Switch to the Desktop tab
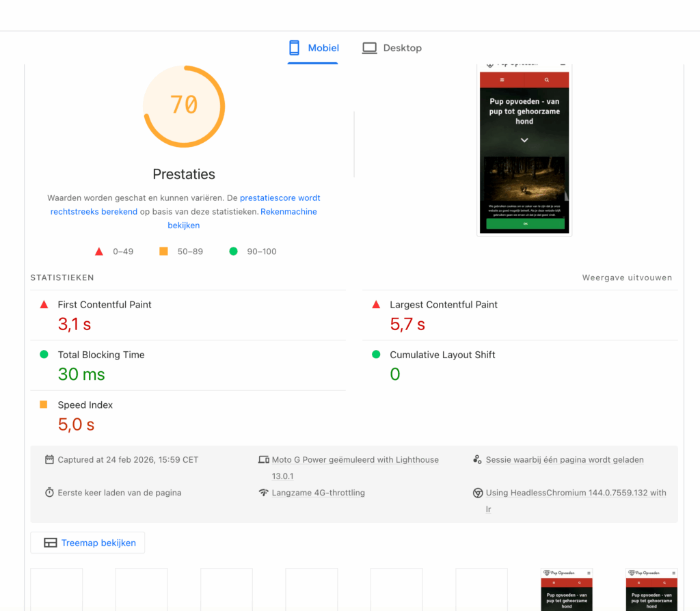700x611 pixels. pyautogui.click(x=392, y=48)
